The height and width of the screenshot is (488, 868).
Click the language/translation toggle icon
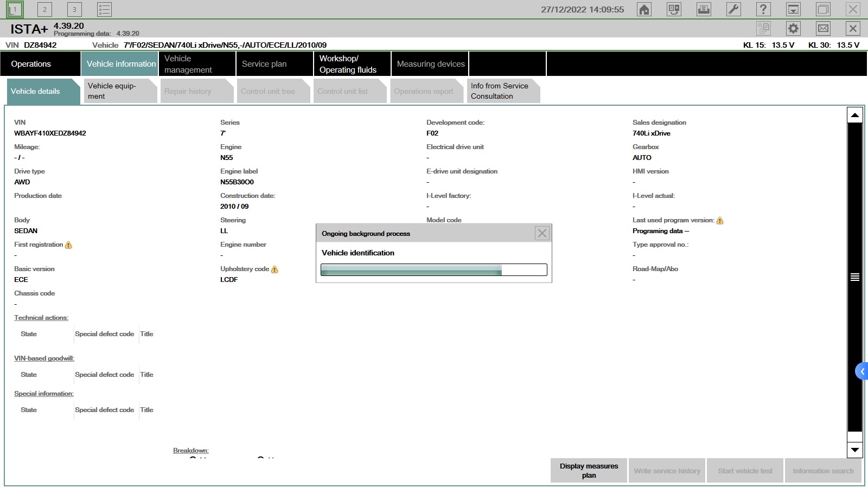point(674,9)
